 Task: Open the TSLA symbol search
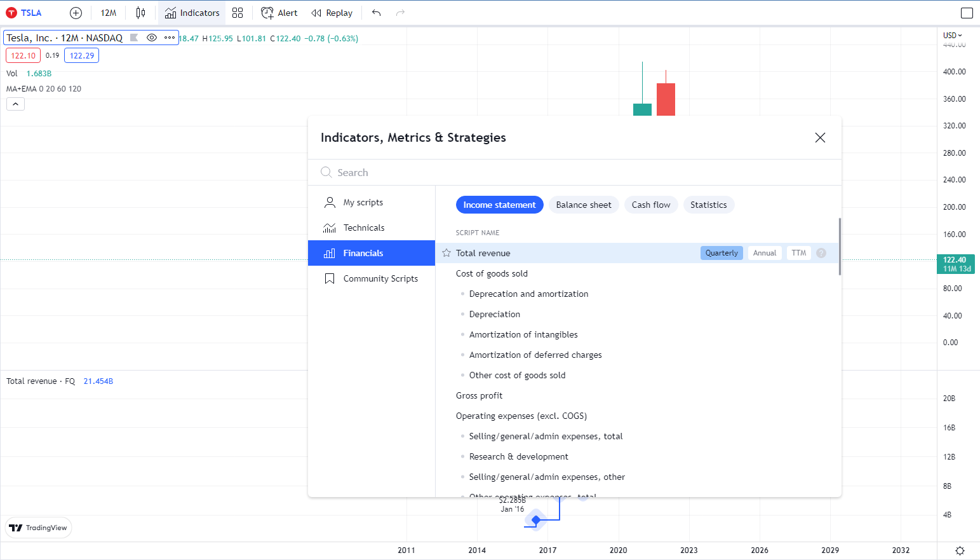point(24,13)
